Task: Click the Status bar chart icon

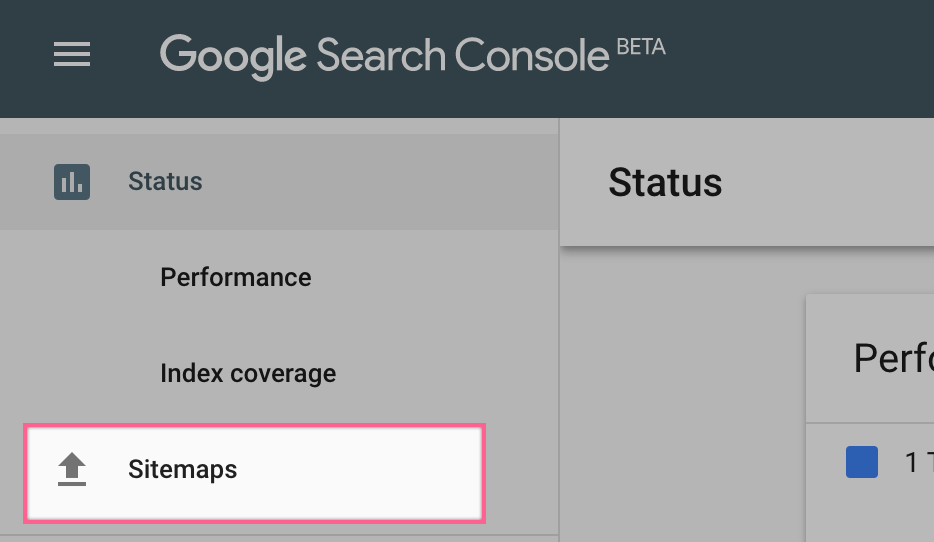Action: click(72, 182)
